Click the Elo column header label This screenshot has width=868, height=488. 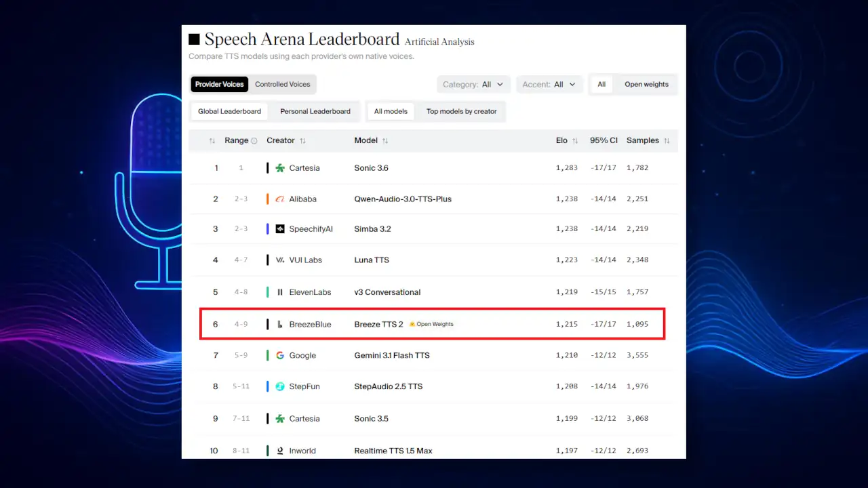pyautogui.click(x=561, y=141)
